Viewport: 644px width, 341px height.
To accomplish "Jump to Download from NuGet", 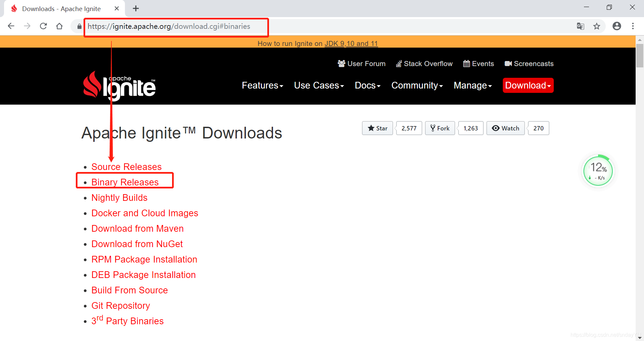I will pyautogui.click(x=137, y=244).
